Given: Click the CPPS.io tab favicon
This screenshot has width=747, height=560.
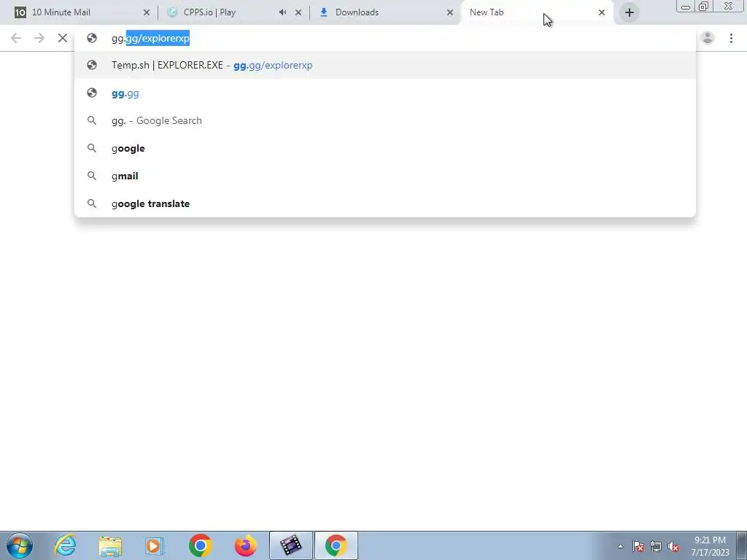Looking at the screenshot, I should coord(172,12).
